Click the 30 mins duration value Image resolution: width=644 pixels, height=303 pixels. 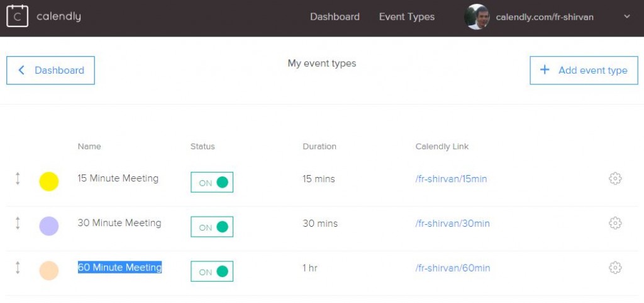point(320,224)
